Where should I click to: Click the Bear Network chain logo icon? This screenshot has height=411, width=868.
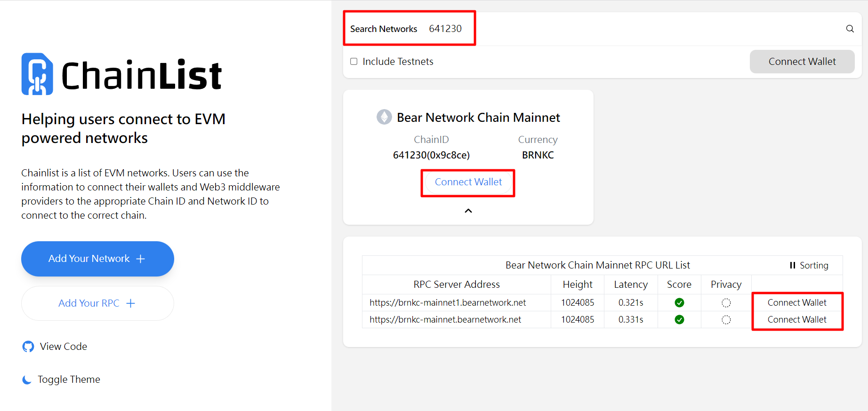[384, 117]
